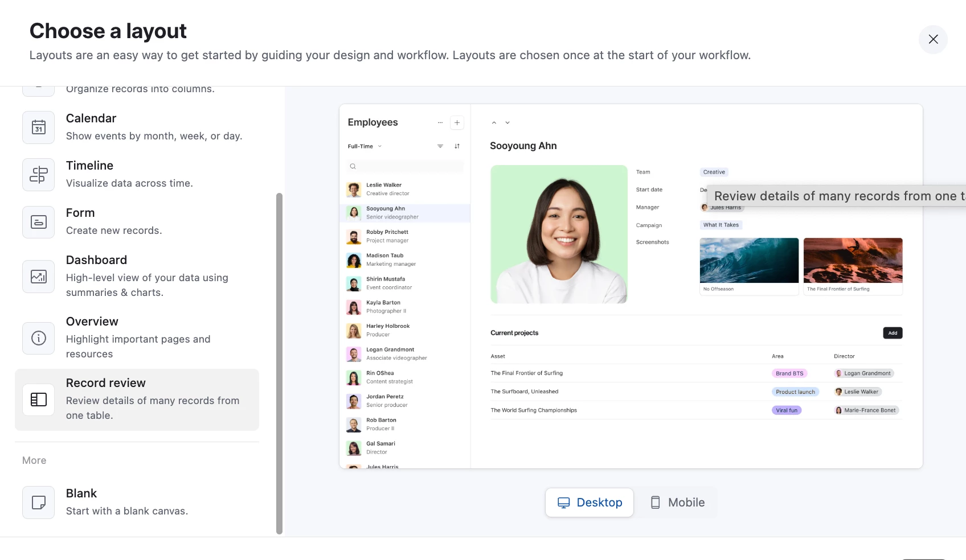
Task: Open the Full-Time view dropdown
Action: (x=365, y=146)
